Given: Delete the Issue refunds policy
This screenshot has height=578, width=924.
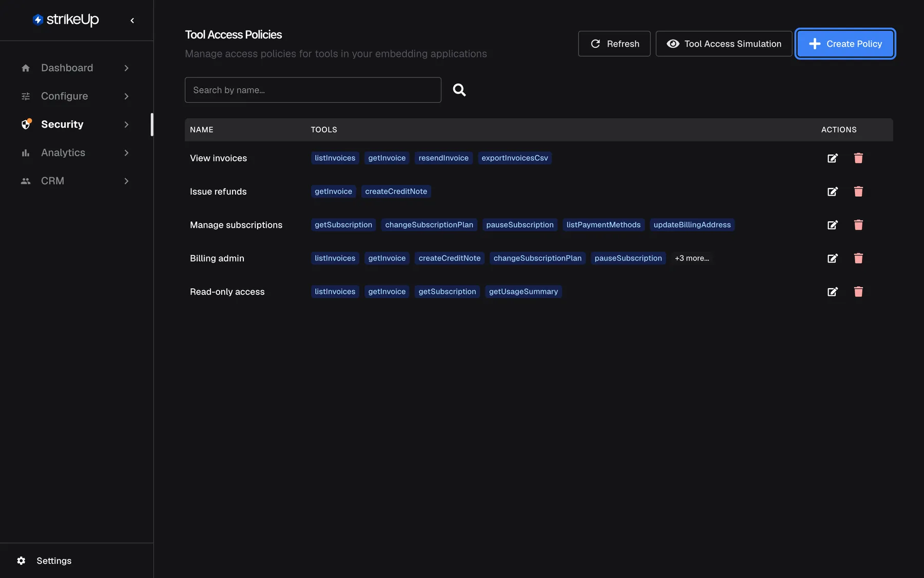Looking at the screenshot, I should pos(858,192).
